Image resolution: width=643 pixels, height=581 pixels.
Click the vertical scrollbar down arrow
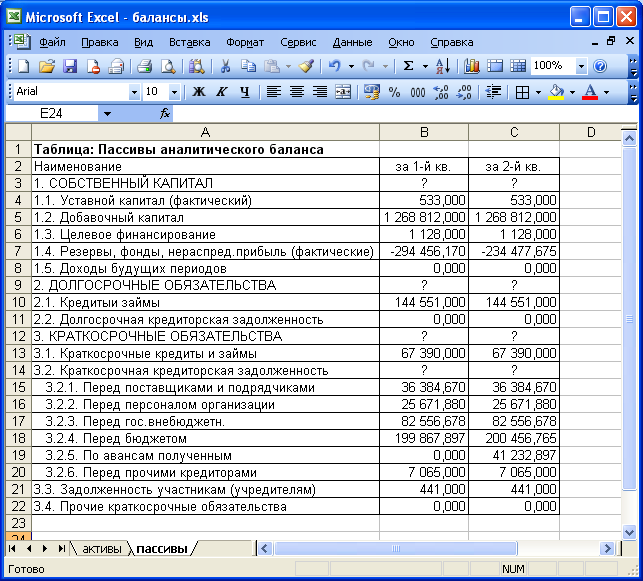tap(629, 532)
